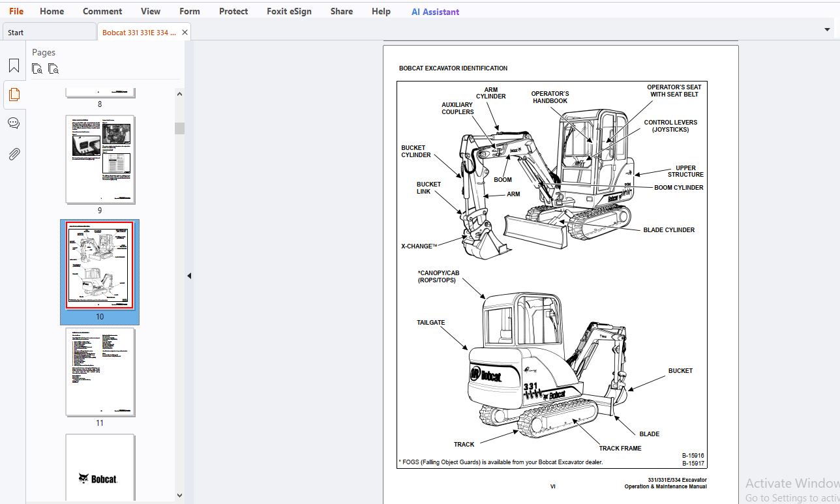Open the document tab list dropdown arrow
This screenshot has width=840, height=504.
coord(827,29)
